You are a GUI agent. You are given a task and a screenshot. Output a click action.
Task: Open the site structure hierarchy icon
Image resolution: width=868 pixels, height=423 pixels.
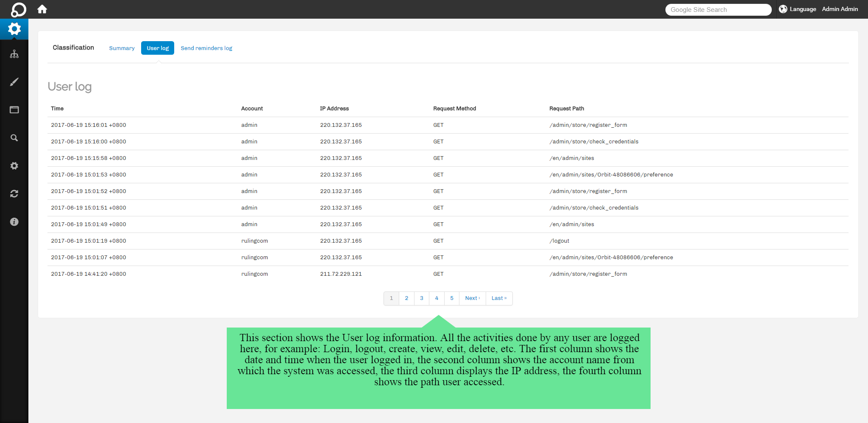14,54
